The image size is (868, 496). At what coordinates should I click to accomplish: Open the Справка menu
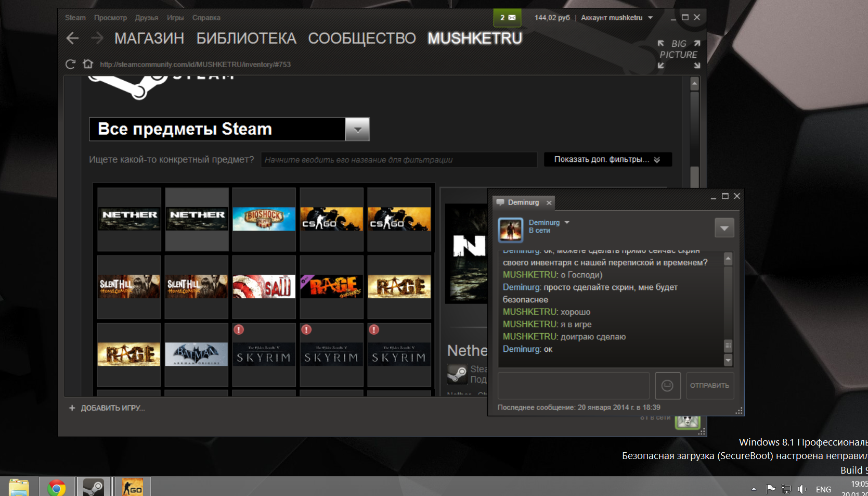206,18
